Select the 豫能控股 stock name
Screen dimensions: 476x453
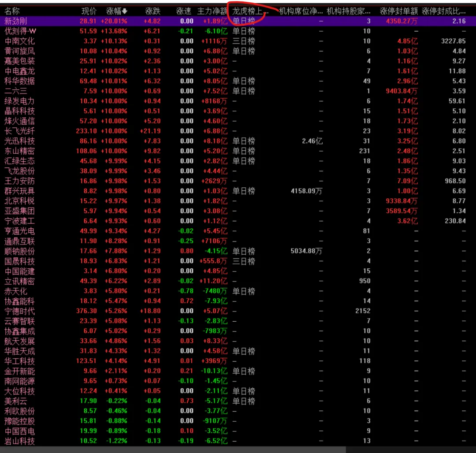[x=20, y=421]
